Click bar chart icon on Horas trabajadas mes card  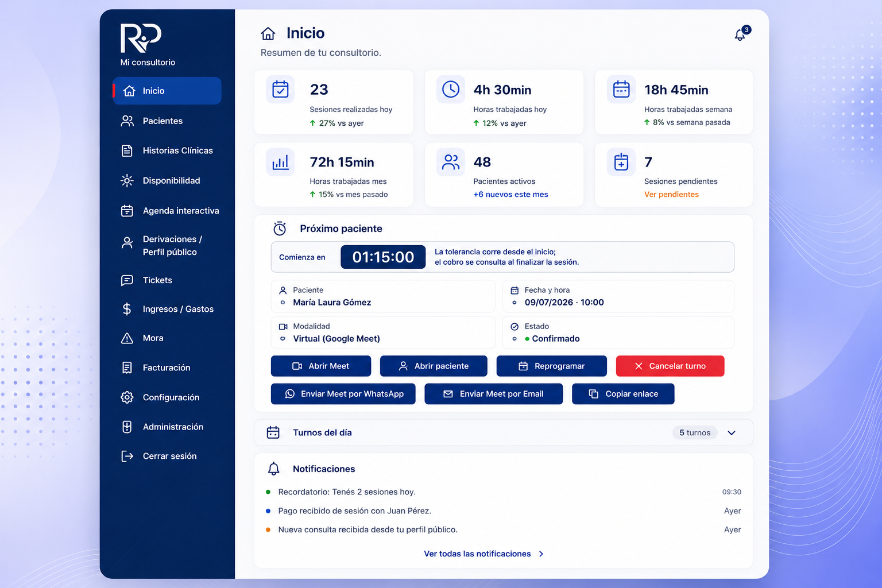tap(280, 162)
